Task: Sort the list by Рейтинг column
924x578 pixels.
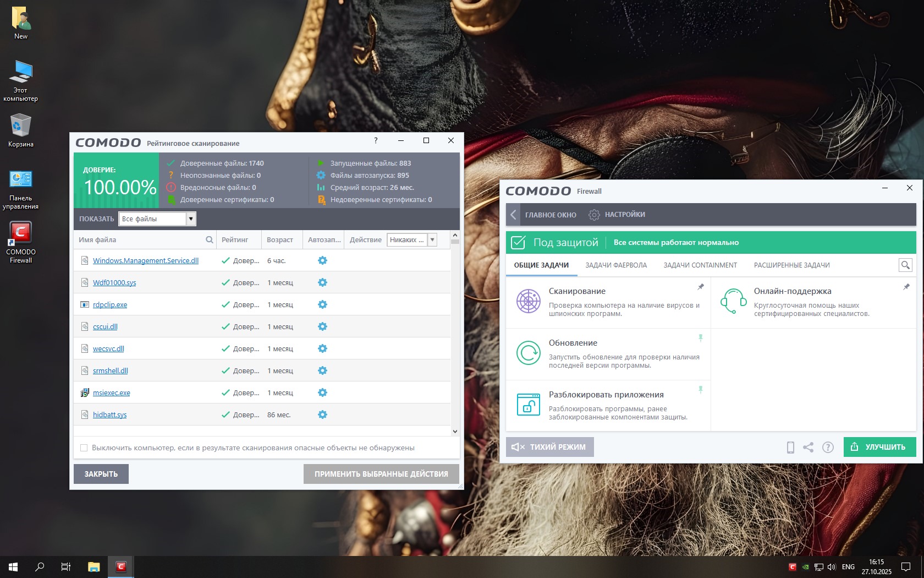Action: tap(235, 239)
